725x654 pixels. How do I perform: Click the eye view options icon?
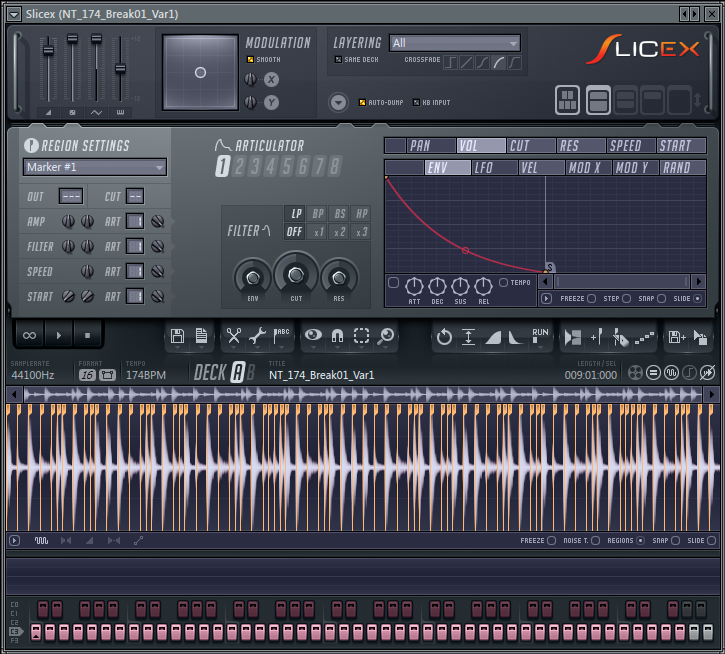(313, 335)
